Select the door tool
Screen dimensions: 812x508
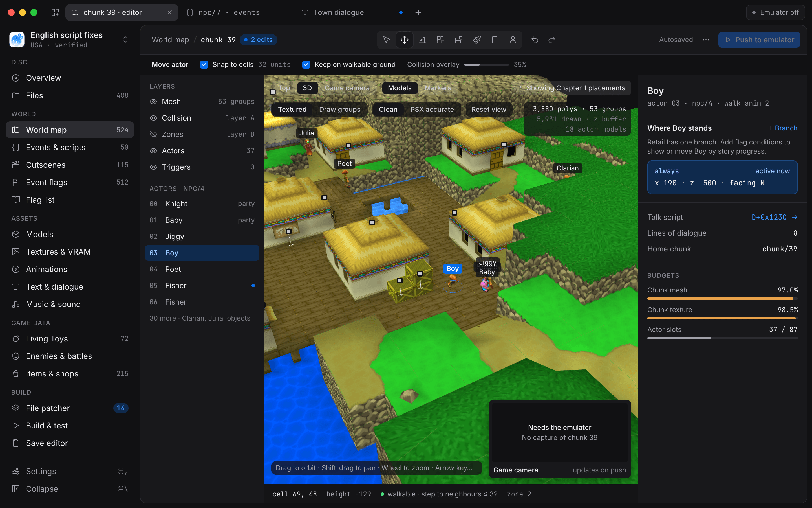(x=495, y=40)
